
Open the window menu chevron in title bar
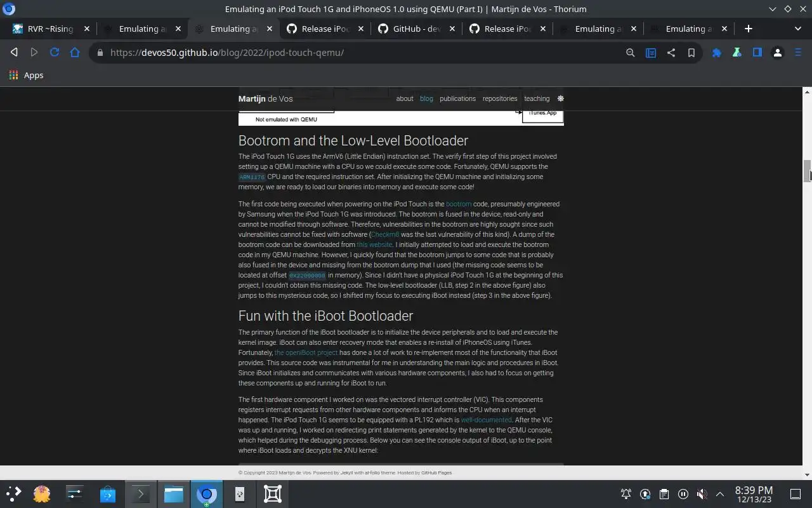[772, 9]
